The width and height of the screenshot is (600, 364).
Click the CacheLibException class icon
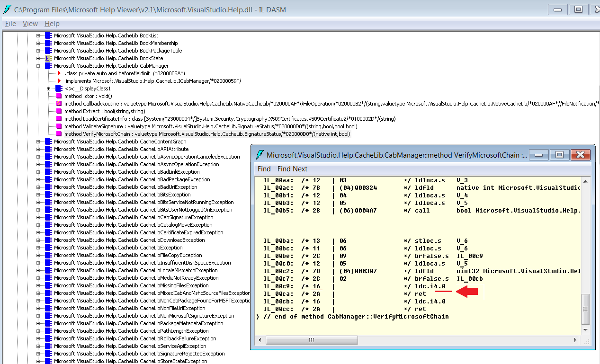point(48,248)
